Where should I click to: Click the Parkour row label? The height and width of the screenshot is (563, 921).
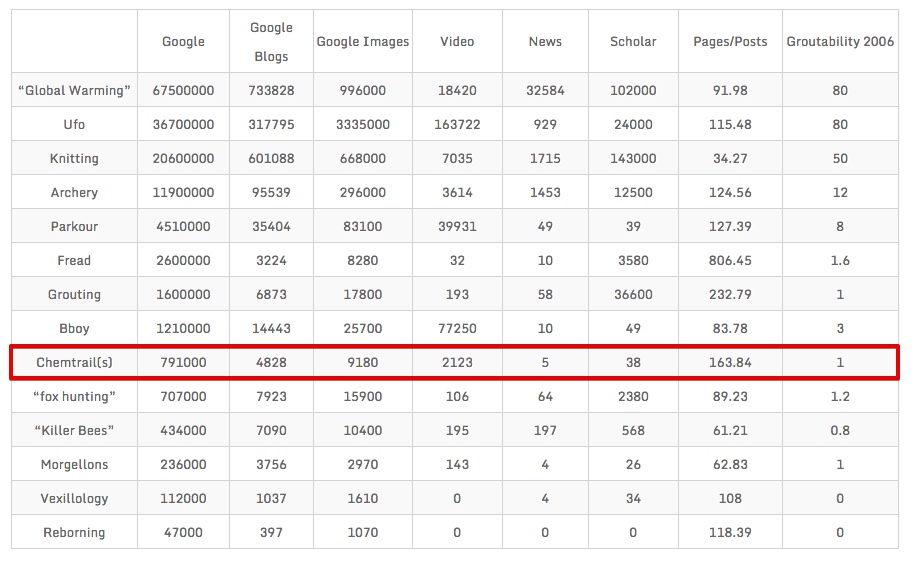click(x=75, y=227)
